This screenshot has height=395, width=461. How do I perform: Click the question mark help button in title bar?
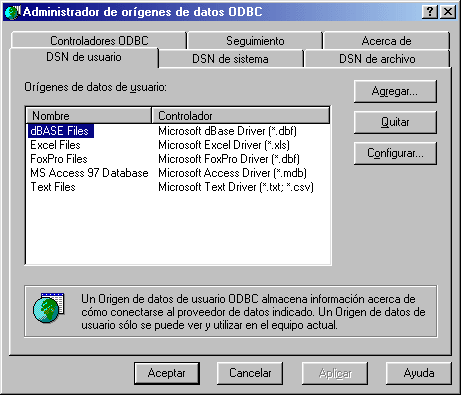coord(430,12)
